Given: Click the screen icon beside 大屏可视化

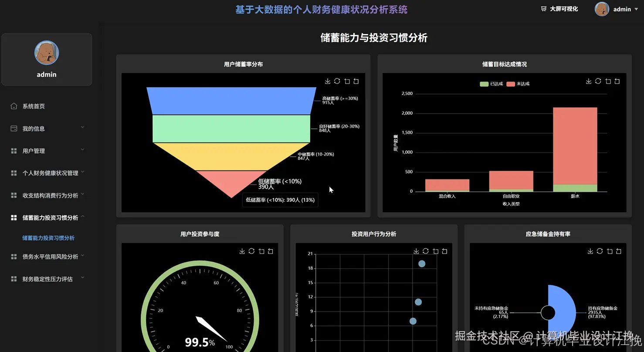Looking at the screenshot, I should click(544, 9).
